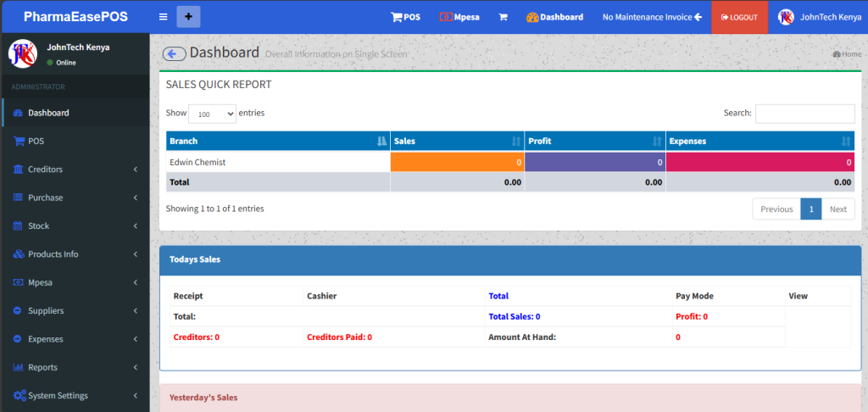Click the Next pagination button
Screen dimensions: 868x412
click(x=837, y=209)
